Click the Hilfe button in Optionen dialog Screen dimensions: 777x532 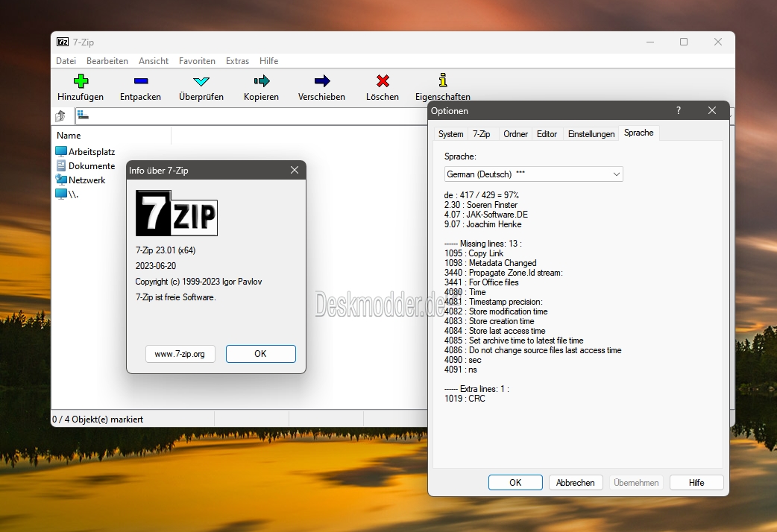click(696, 483)
